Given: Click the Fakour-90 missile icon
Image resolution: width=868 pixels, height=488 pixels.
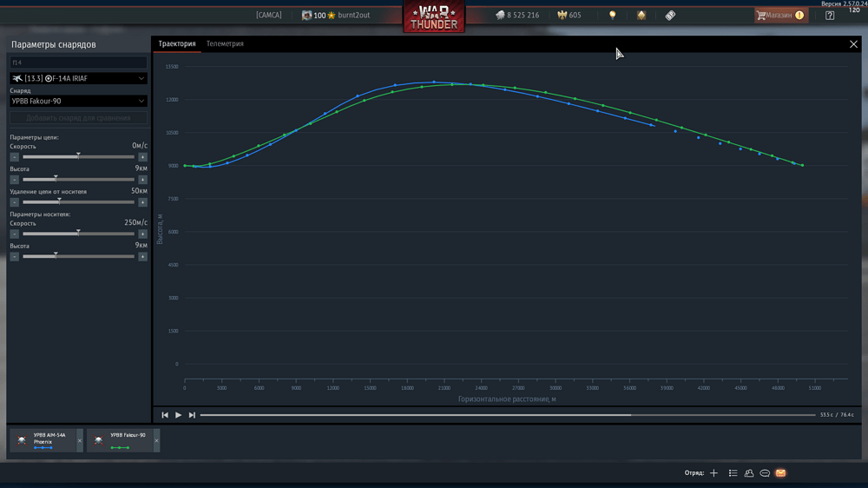Looking at the screenshot, I should (99, 440).
